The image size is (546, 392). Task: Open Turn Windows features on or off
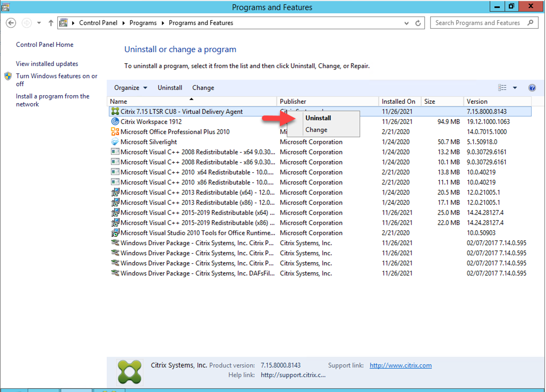[x=57, y=80]
